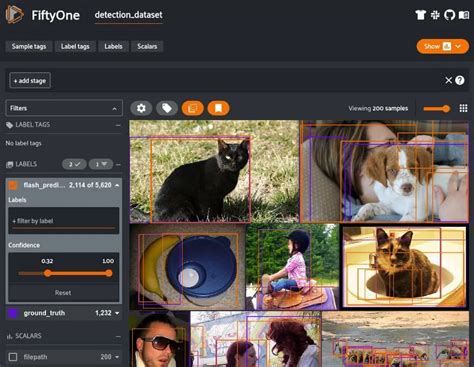Image resolution: width=474 pixels, height=367 pixels.
Task: Toggle the flash_predictions orange checkbox
Action: pyautogui.click(x=13, y=185)
